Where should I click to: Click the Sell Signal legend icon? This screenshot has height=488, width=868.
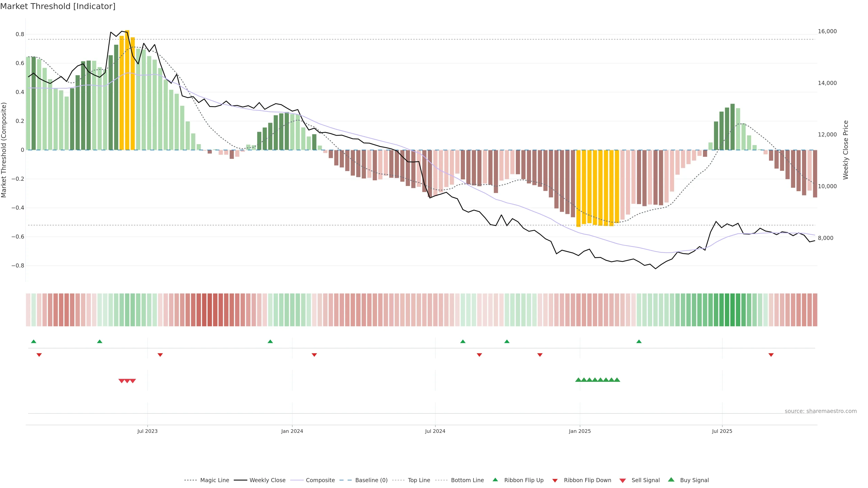(x=622, y=480)
